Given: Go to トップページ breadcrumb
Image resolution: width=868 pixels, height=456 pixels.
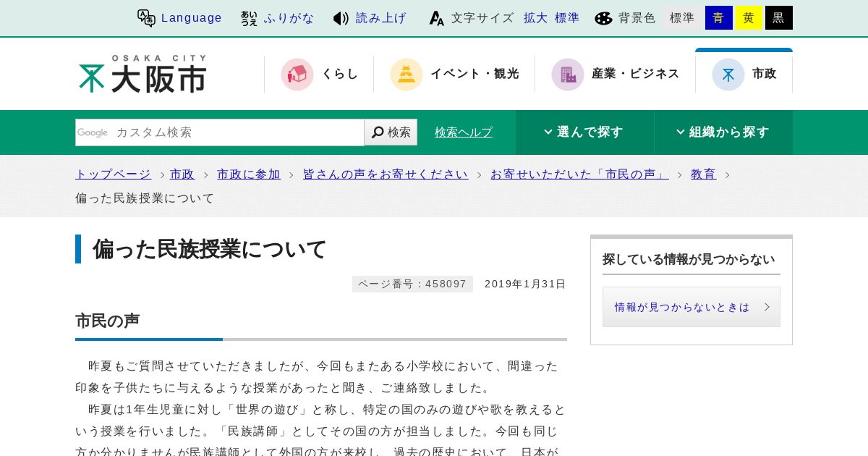Looking at the screenshot, I should 114,174.
